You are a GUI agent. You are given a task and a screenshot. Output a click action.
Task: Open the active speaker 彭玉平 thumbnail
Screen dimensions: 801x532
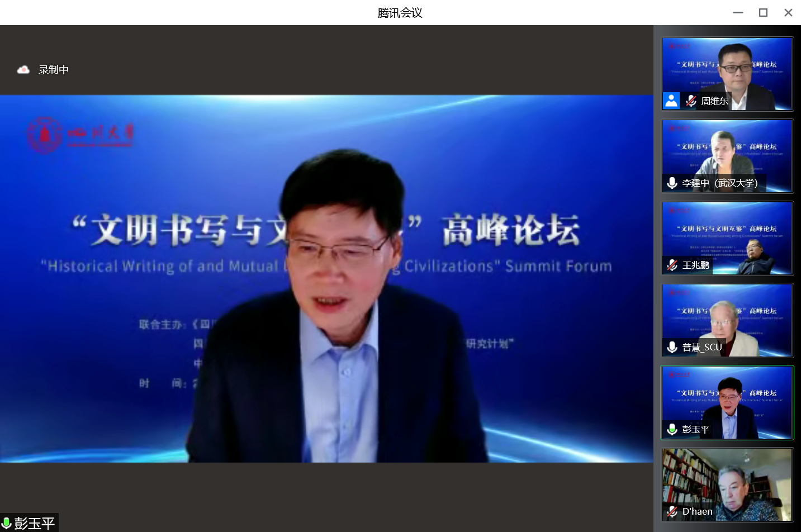728,402
